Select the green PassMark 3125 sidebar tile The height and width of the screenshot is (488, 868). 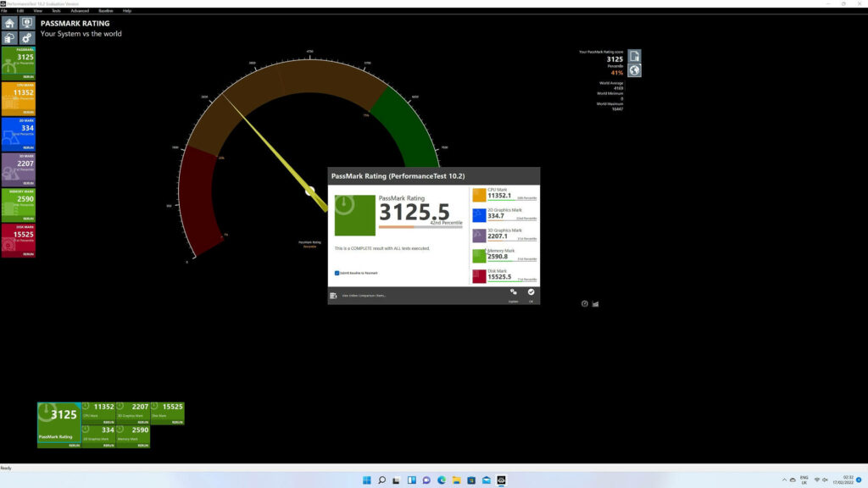tap(19, 63)
